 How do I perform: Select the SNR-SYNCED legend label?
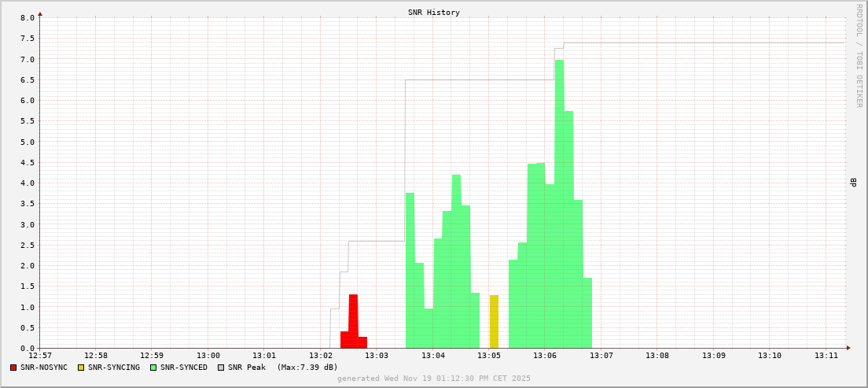[184, 368]
